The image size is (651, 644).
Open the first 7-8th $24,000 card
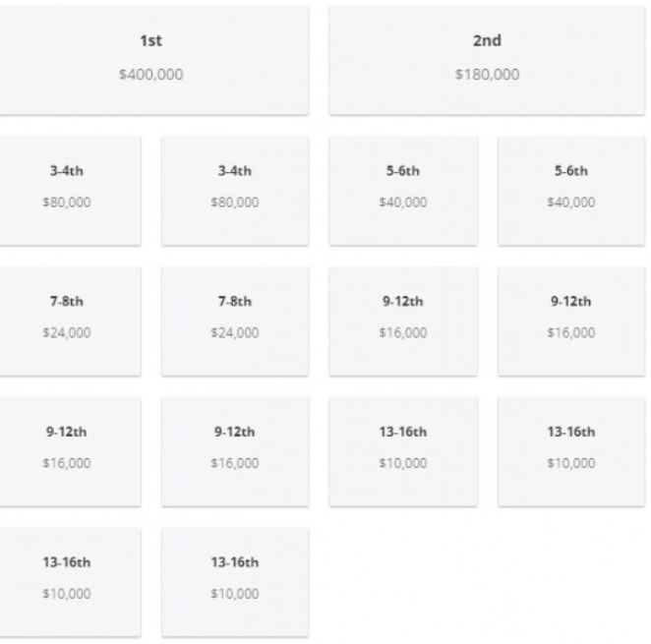70,322
